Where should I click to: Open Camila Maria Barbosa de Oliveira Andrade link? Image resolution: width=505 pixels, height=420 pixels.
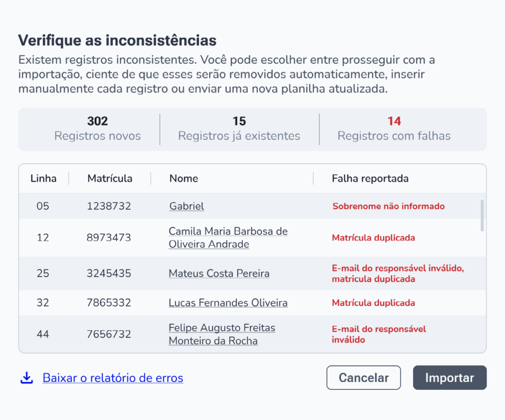coord(228,237)
